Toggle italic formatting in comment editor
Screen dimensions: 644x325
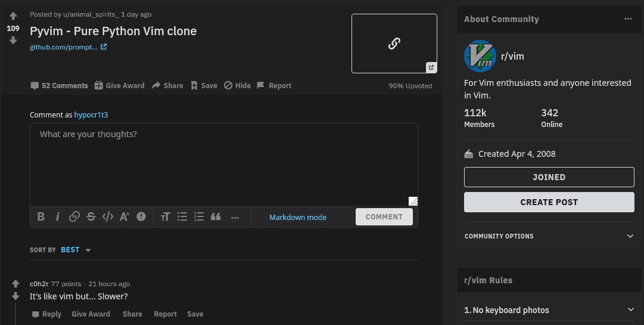click(58, 216)
